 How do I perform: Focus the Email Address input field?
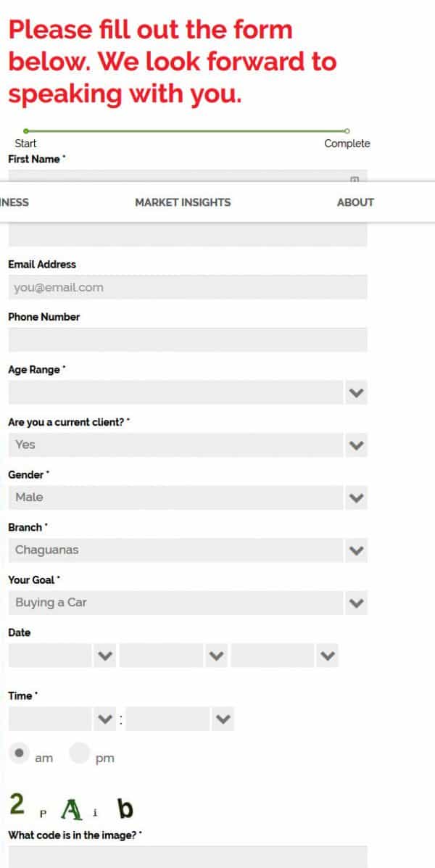(187, 287)
